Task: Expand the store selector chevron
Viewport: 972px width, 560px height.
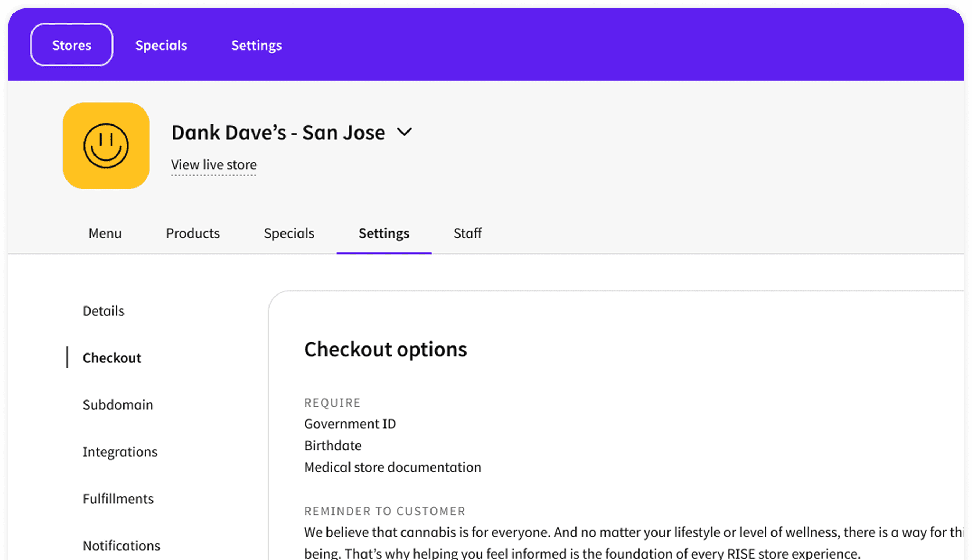Action: point(404,132)
